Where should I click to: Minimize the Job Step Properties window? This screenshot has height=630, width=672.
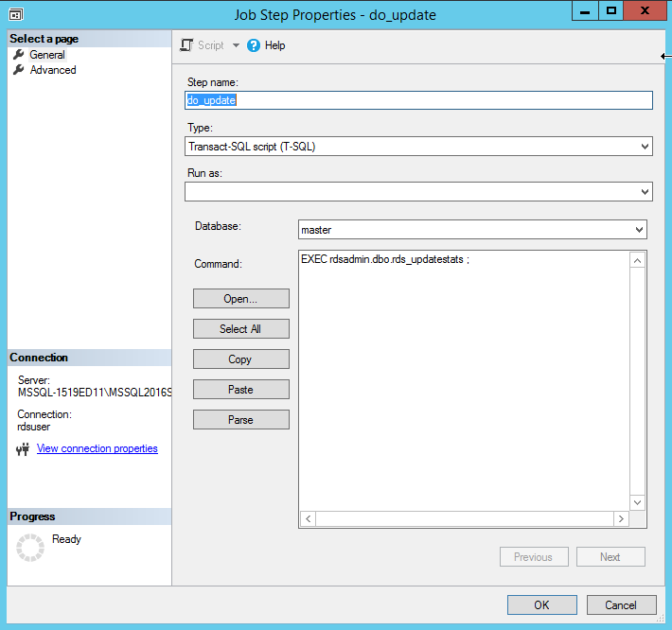point(585,10)
